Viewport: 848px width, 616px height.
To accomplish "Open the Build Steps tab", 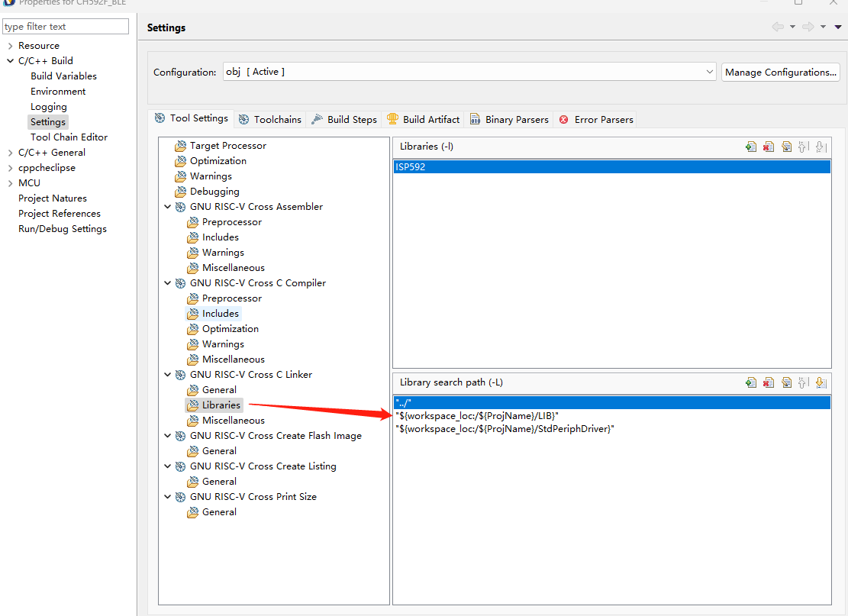I will pos(344,119).
